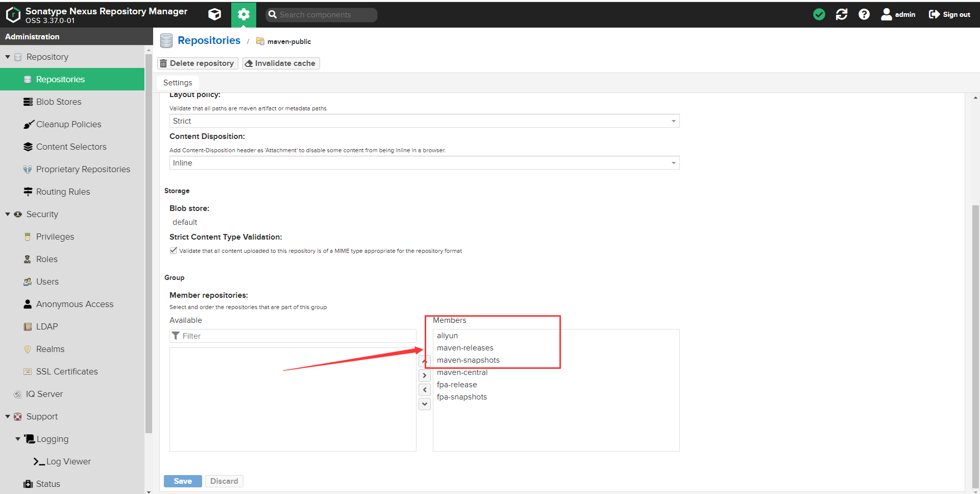This screenshot has height=494, width=980.
Task: Collapse the Support tree section
Action: (8, 416)
